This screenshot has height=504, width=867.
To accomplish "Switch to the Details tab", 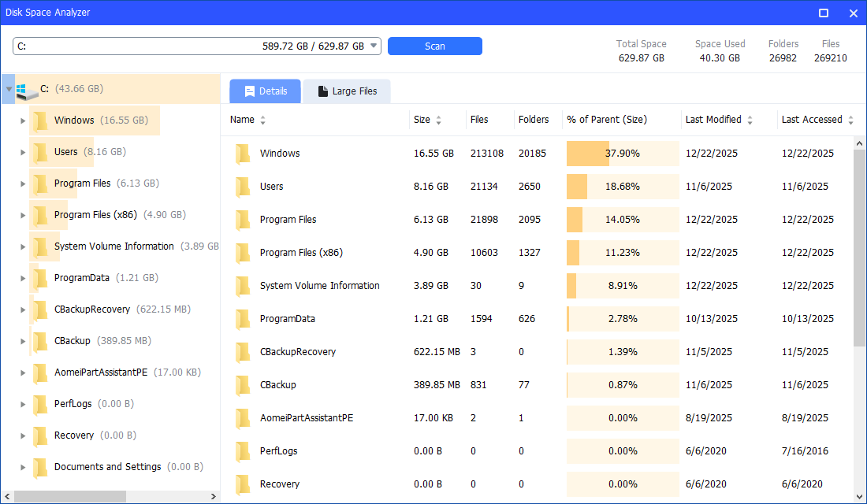I will tap(266, 91).
